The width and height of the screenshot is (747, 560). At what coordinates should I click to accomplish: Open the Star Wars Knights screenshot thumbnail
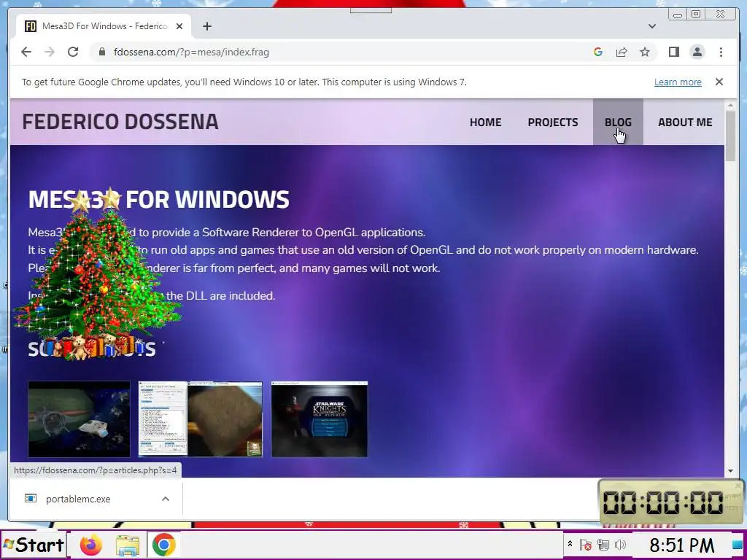(x=320, y=419)
